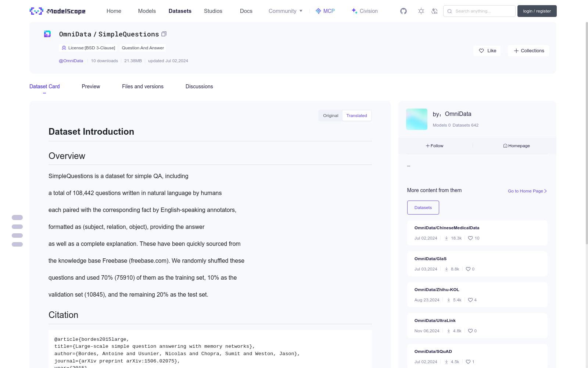Open the Discussions tab
Screen dimensions: 588x368
tap(199, 86)
